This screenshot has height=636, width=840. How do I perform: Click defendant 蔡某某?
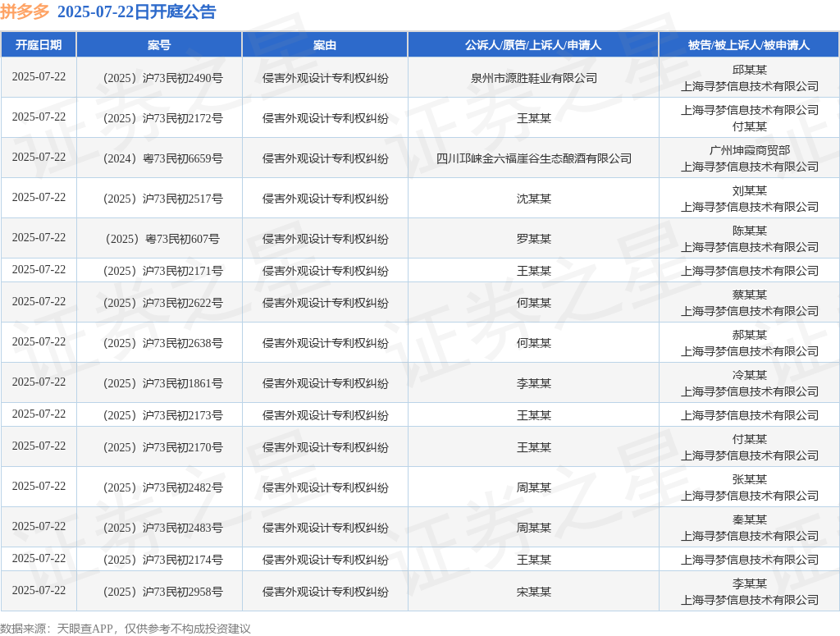pyautogui.click(x=750, y=295)
